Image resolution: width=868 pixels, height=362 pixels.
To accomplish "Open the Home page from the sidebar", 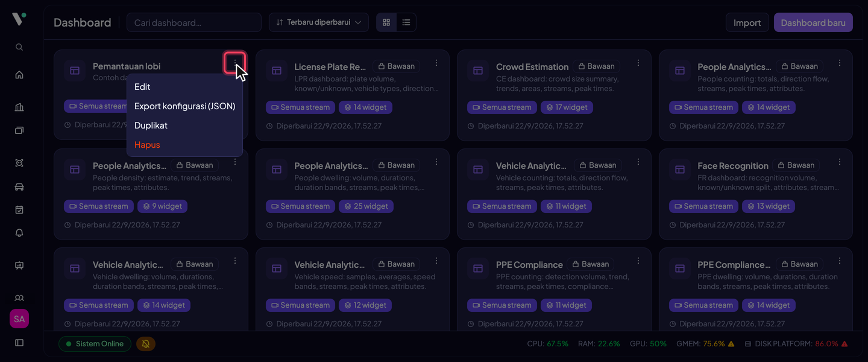I will [x=19, y=75].
